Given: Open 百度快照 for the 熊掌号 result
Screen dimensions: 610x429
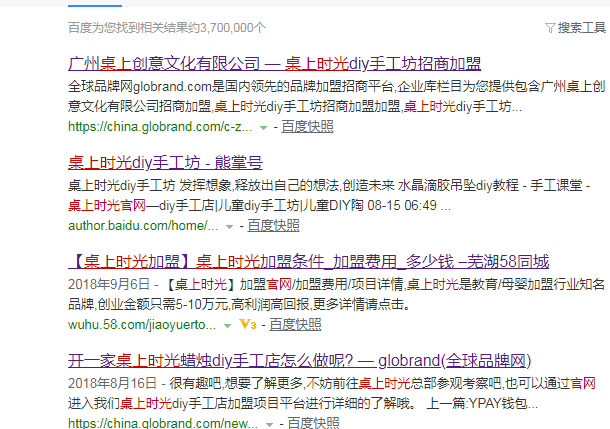Looking at the screenshot, I should pos(273,226).
